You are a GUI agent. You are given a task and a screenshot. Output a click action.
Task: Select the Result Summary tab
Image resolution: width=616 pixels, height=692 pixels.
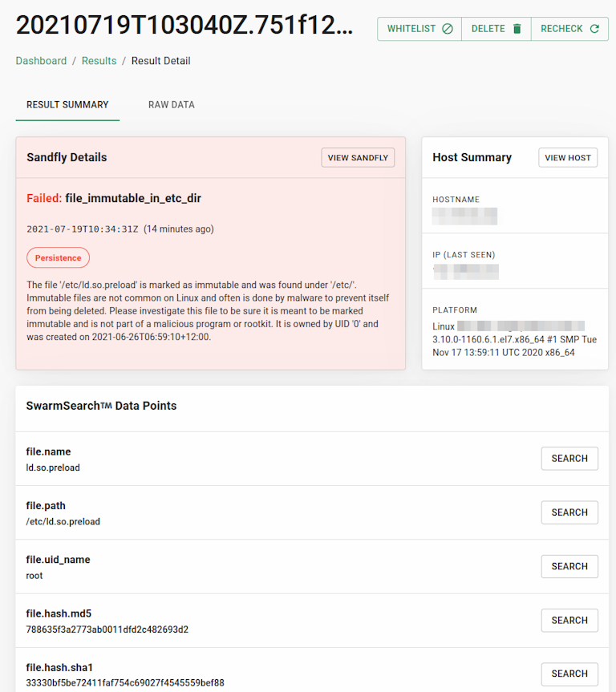pyautogui.click(x=67, y=105)
